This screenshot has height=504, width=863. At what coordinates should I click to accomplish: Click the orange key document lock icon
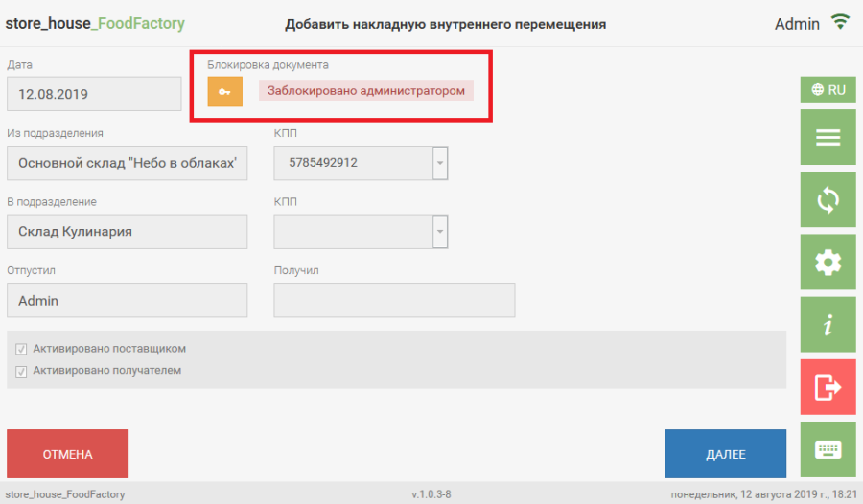click(x=224, y=92)
